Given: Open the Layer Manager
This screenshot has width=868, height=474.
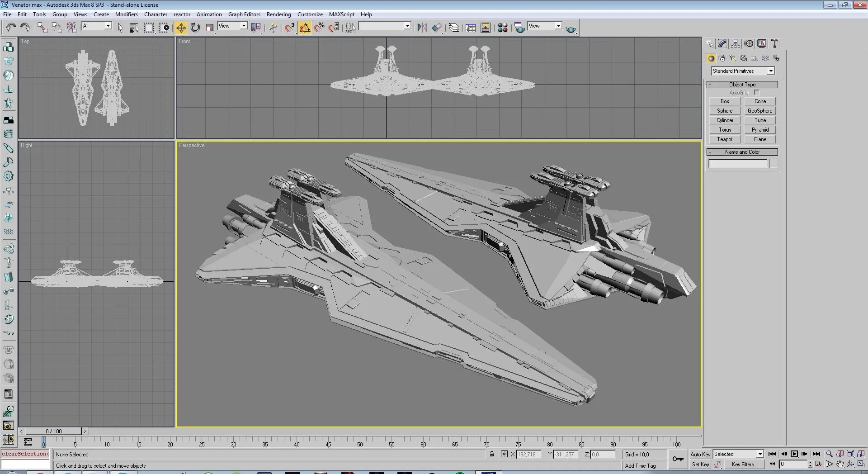Looking at the screenshot, I should (x=453, y=28).
